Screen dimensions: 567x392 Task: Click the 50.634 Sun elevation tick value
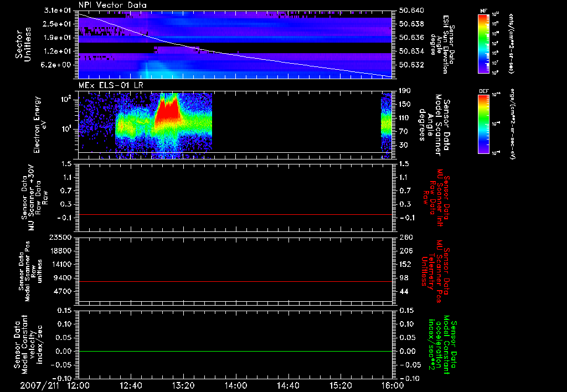coord(411,51)
